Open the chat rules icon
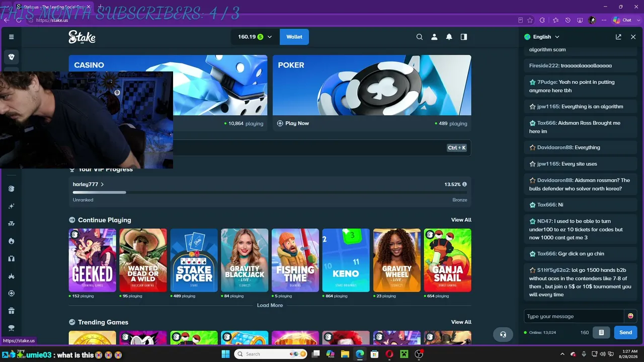 click(601, 332)
